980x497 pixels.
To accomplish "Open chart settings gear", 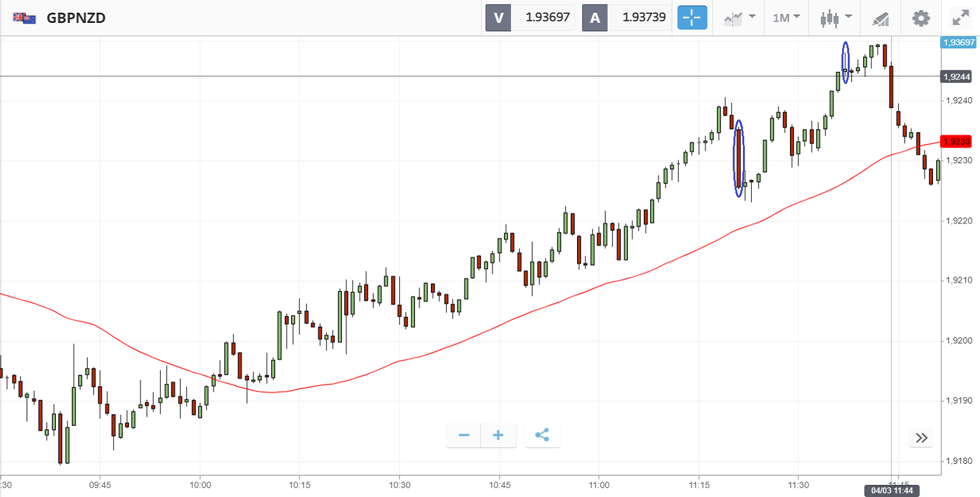I will tap(920, 18).
